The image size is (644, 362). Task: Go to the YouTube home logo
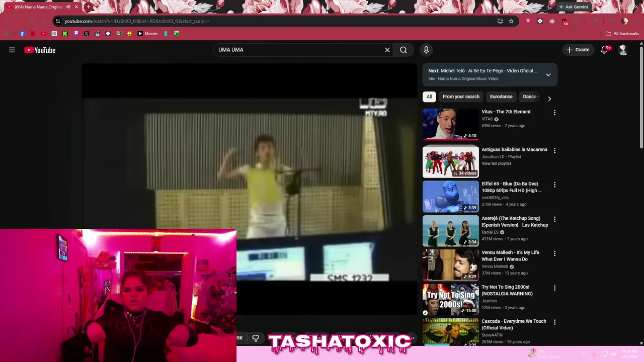(40, 50)
